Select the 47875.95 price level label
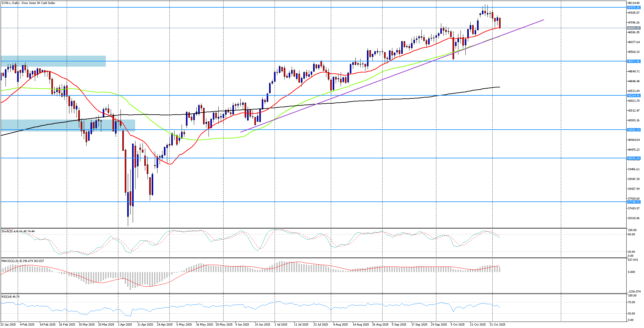Screen dimensions: 644x328 pos(633,8)
